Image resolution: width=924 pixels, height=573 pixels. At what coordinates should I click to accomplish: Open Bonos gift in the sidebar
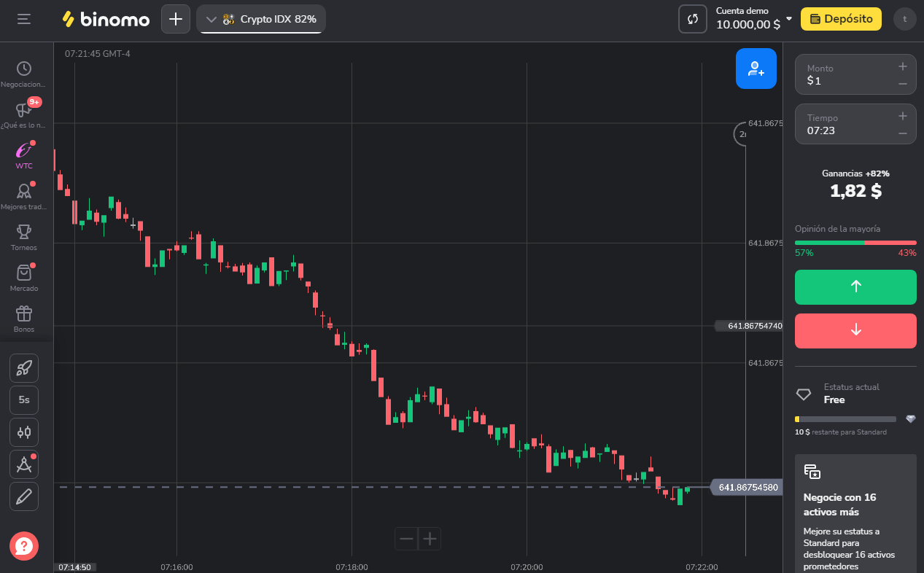pos(24,319)
